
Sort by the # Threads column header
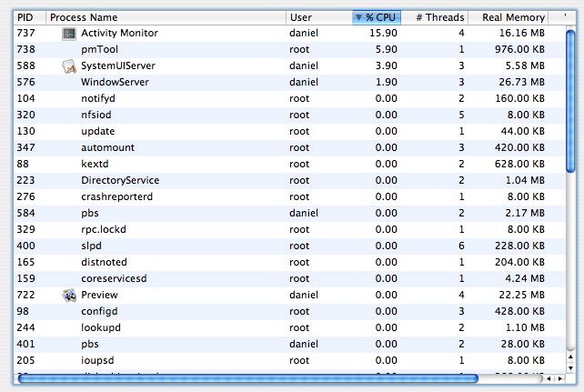pyautogui.click(x=435, y=17)
